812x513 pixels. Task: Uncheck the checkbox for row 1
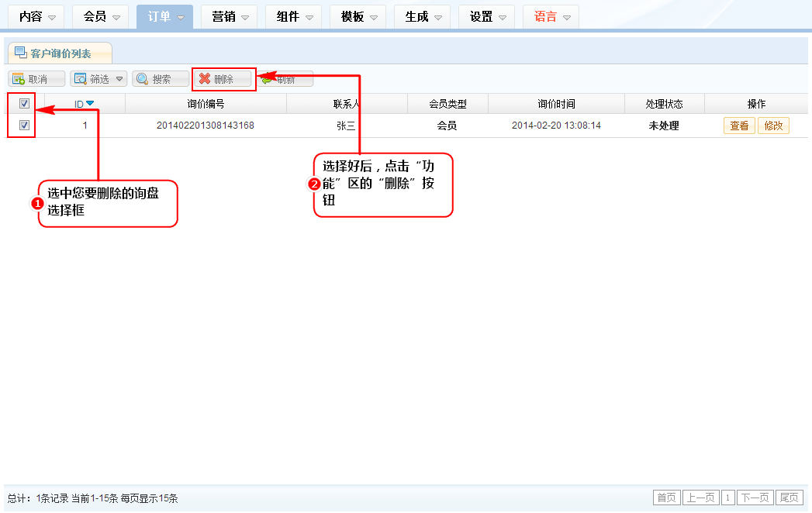(24, 126)
